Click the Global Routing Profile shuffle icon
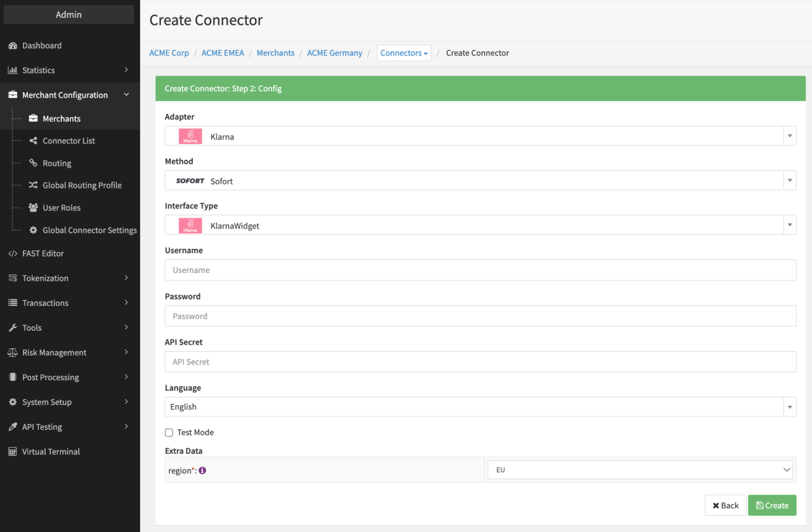This screenshot has height=532, width=812. coord(34,185)
